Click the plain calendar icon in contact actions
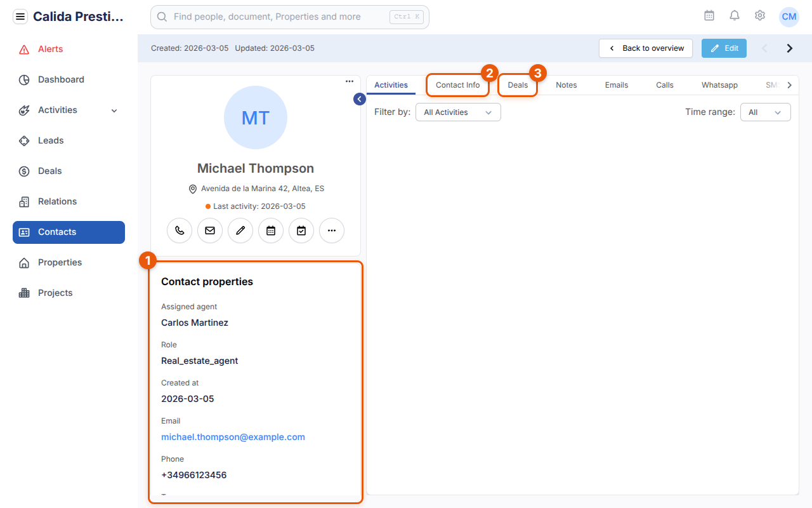Image resolution: width=812 pixels, height=508 pixels. tap(271, 231)
